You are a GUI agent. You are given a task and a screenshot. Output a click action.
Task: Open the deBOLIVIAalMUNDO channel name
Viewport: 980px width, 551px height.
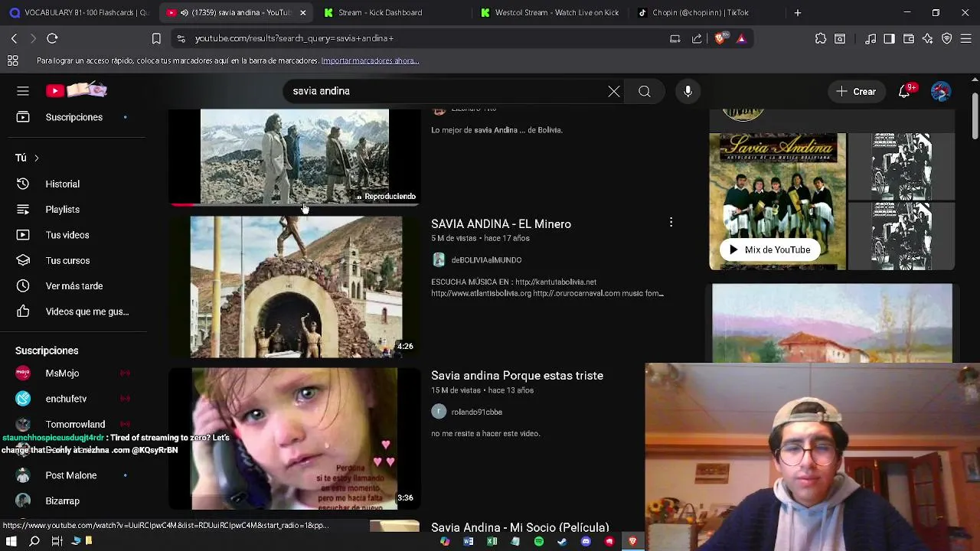coord(486,260)
